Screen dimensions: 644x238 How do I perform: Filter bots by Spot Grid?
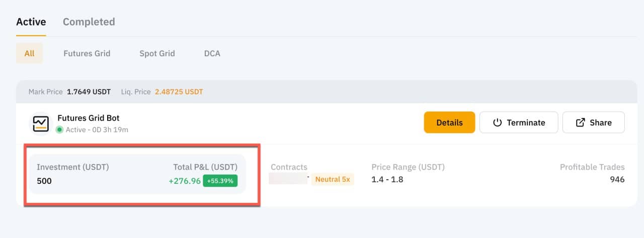(157, 53)
